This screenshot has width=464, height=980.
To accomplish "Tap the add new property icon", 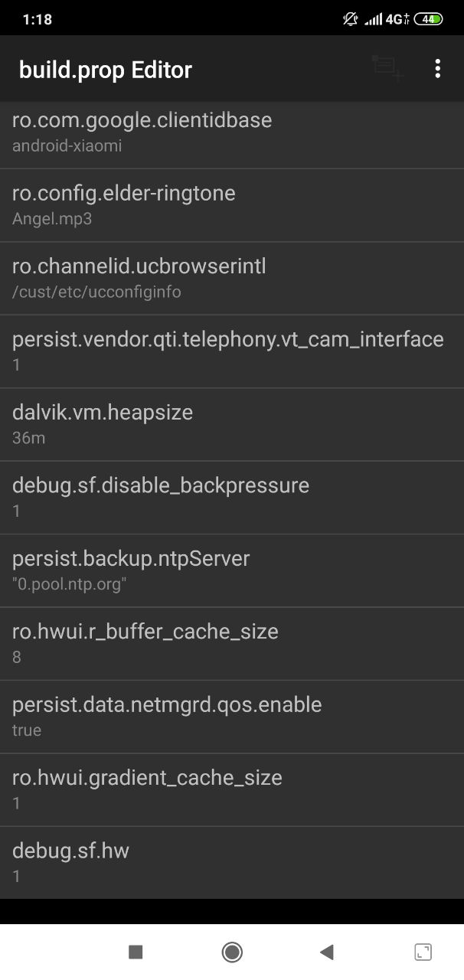I will [x=387, y=68].
